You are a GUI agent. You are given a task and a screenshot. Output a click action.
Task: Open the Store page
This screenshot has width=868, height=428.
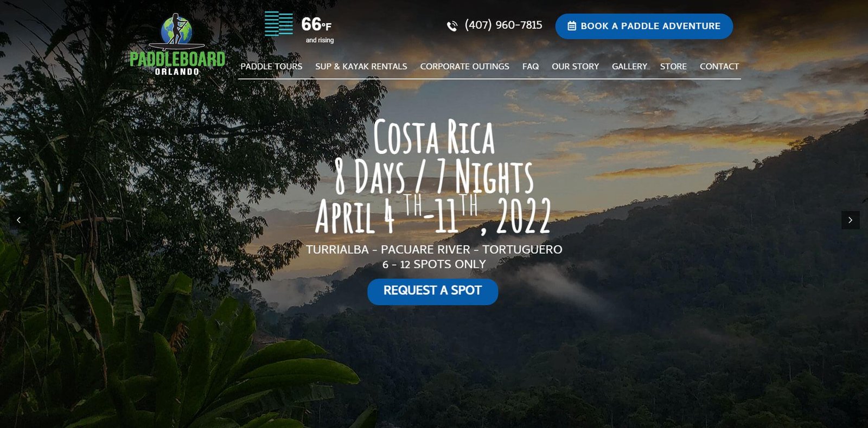(x=673, y=66)
